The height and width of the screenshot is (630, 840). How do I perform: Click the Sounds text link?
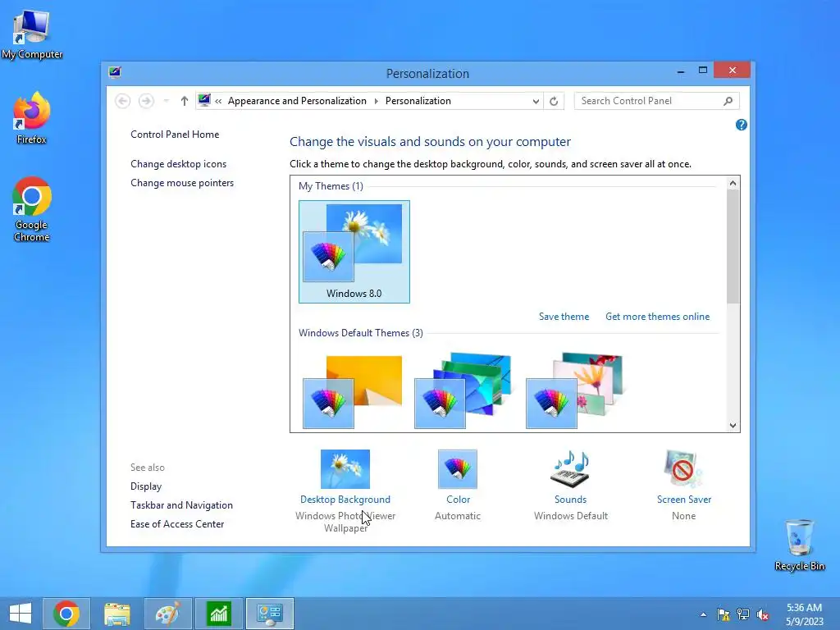click(x=571, y=500)
